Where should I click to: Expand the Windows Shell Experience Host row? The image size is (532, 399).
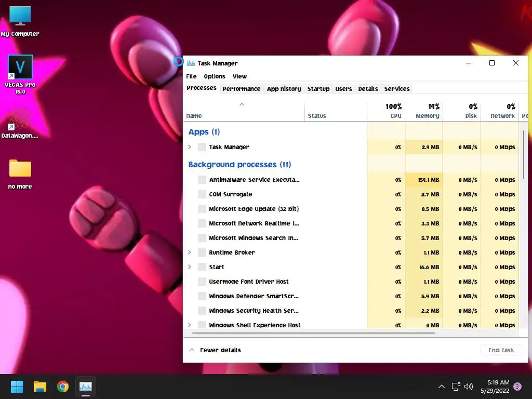point(190,325)
